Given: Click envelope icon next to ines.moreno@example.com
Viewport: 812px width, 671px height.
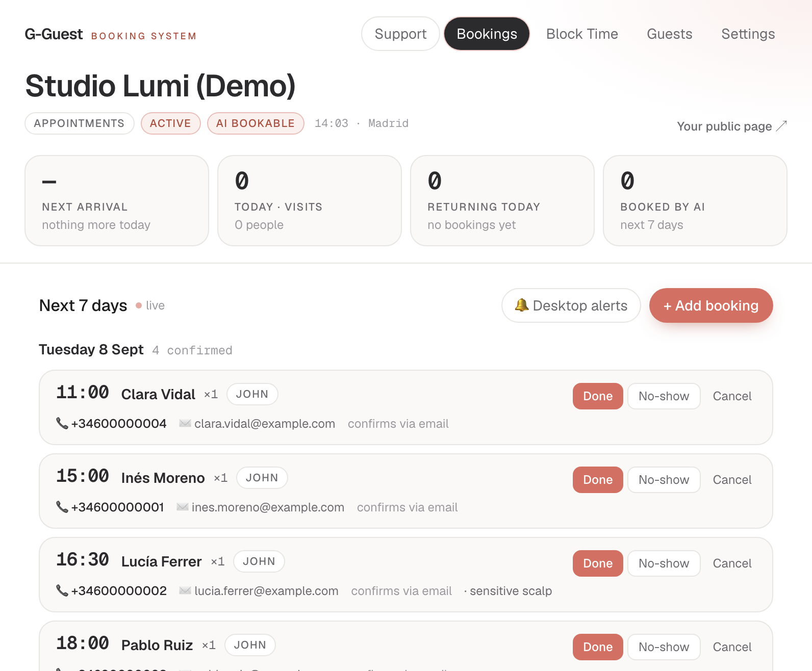Looking at the screenshot, I should 183,507.
